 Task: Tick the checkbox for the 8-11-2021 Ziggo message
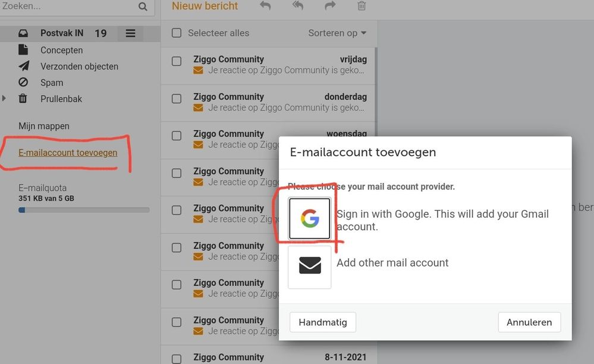[177, 359]
